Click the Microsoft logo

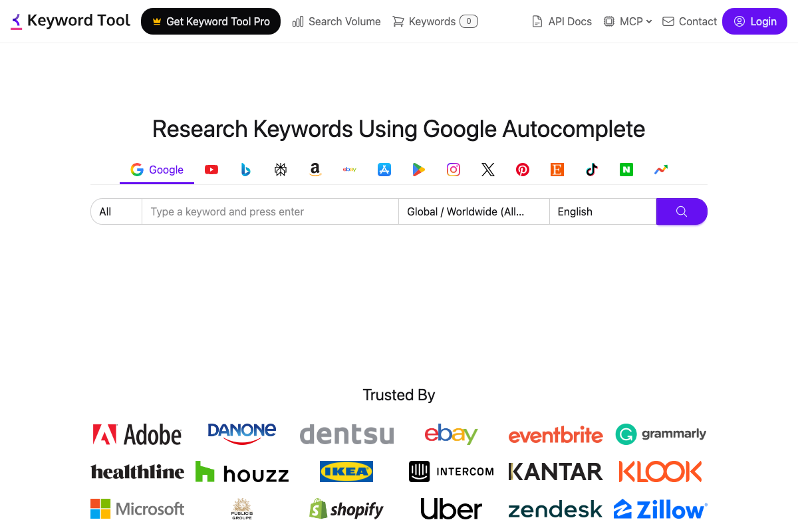138,509
